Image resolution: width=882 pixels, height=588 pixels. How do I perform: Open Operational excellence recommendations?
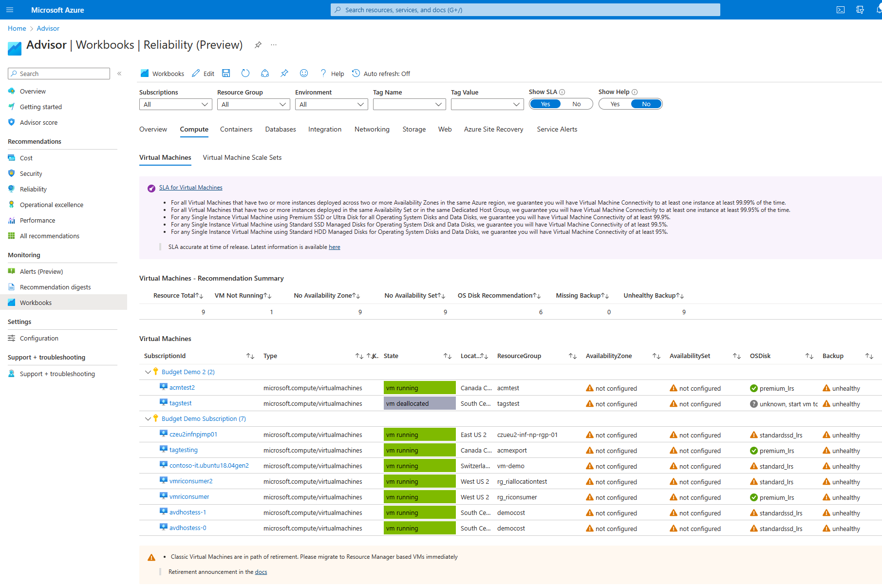coord(52,205)
